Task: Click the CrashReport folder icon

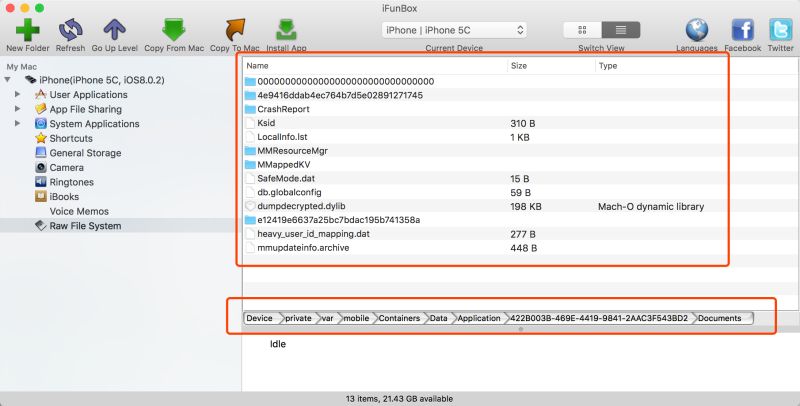Action: (x=249, y=109)
